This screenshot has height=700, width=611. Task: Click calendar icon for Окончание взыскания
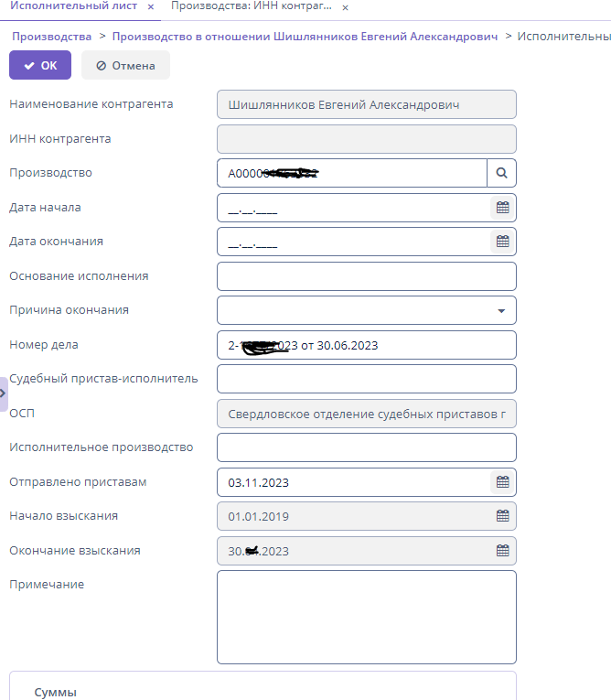point(502,551)
